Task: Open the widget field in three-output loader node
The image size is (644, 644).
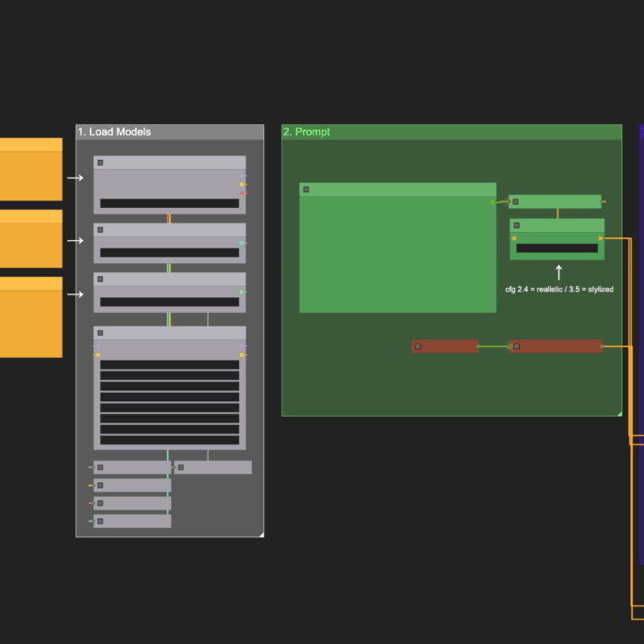Action: 169,203
